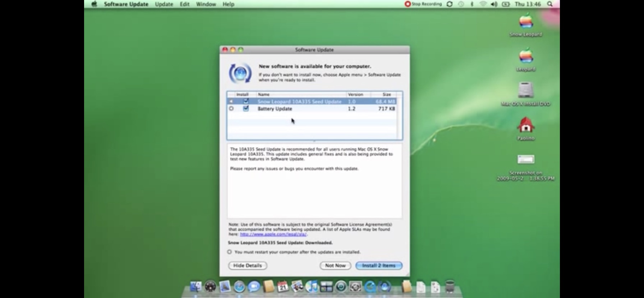Open the Edit menu
Screen dimensions: 644x298
[185, 4]
